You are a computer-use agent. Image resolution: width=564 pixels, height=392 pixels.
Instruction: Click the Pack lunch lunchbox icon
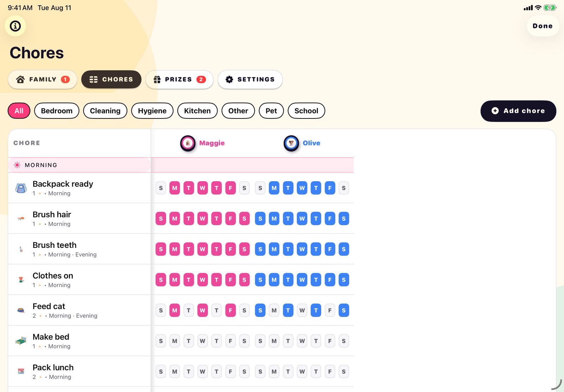pos(21,371)
